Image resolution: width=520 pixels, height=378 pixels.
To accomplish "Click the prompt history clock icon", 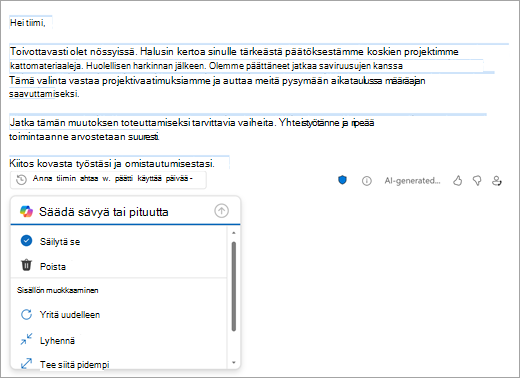I will click(x=21, y=180).
